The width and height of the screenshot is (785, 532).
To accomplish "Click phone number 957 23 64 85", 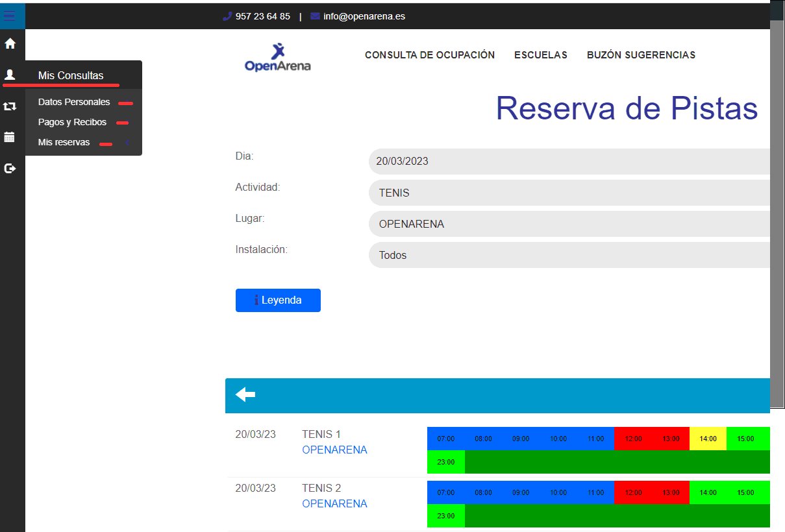I will point(263,16).
